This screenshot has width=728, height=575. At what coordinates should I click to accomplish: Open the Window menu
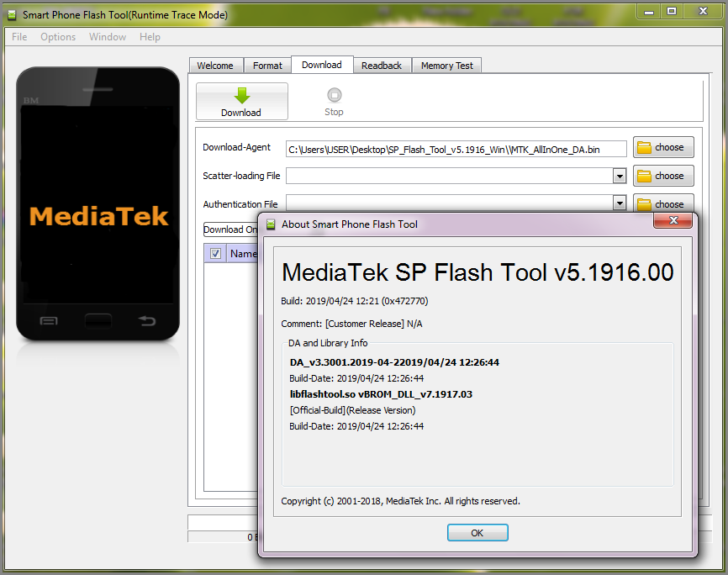[108, 37]
